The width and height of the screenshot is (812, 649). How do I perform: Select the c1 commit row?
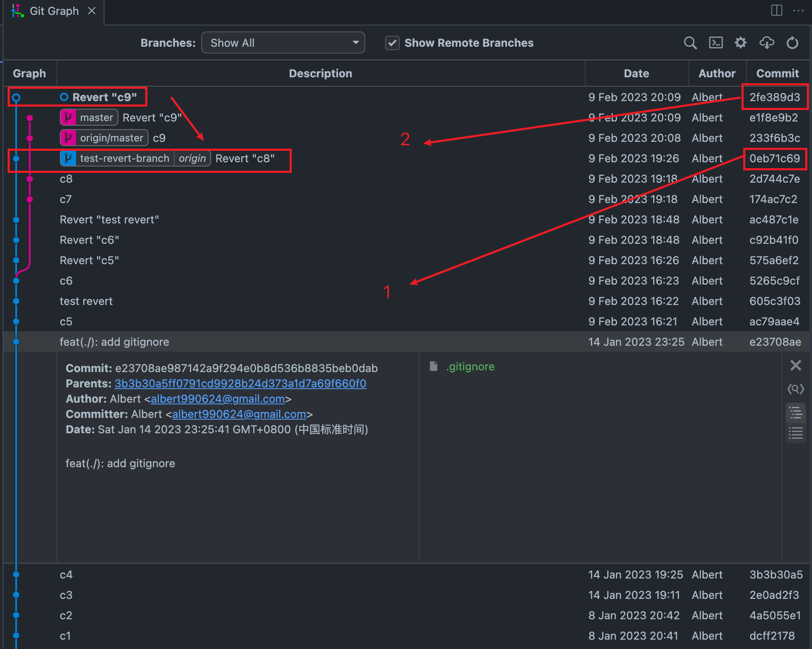point(406,636)
